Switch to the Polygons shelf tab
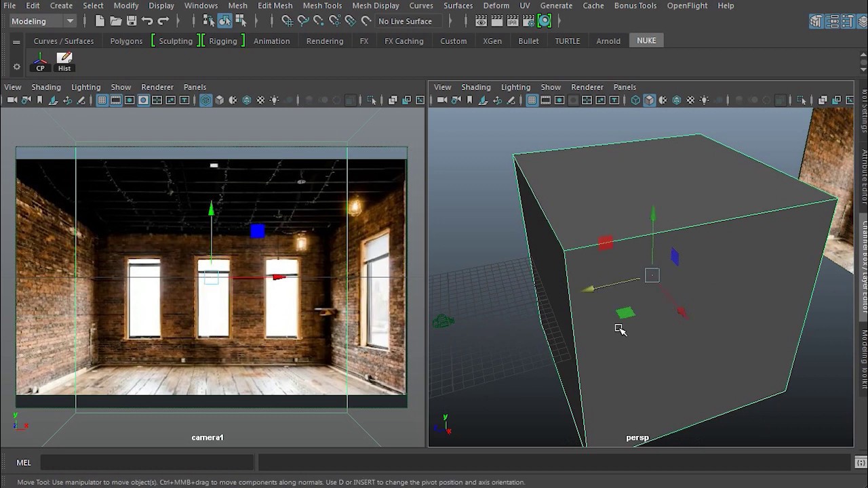Screen dimensions: 868x488 126,41
